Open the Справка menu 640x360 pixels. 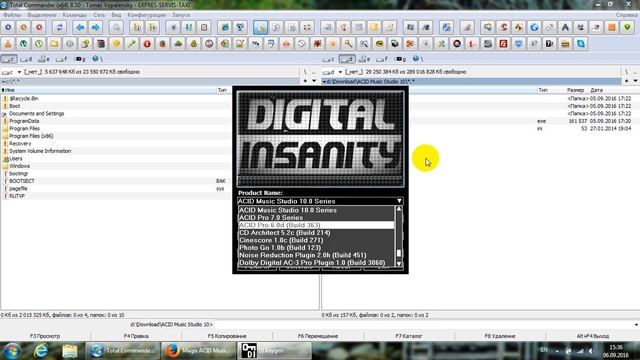pyautogui.click(x=627, y=15)
